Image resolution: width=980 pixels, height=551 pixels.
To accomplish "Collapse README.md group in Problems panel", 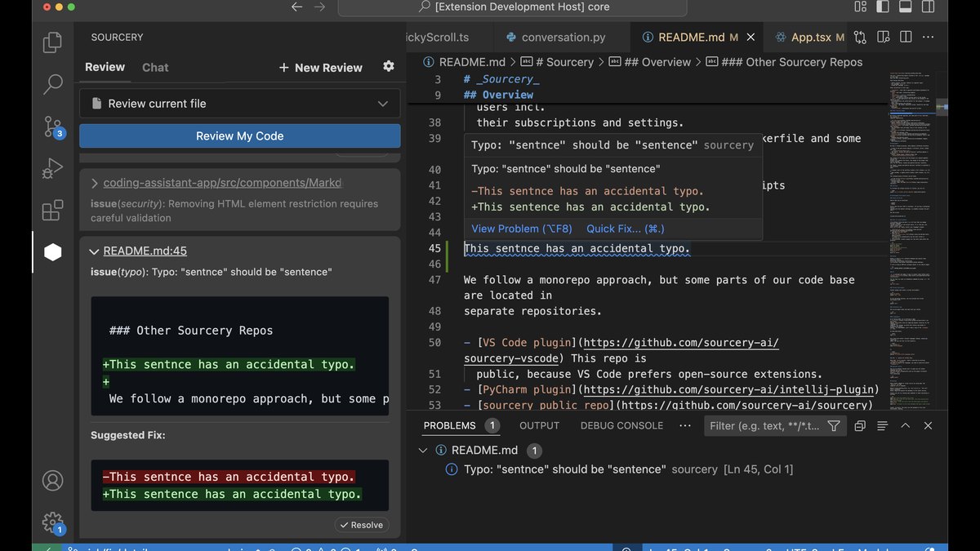I will [423, 451].
